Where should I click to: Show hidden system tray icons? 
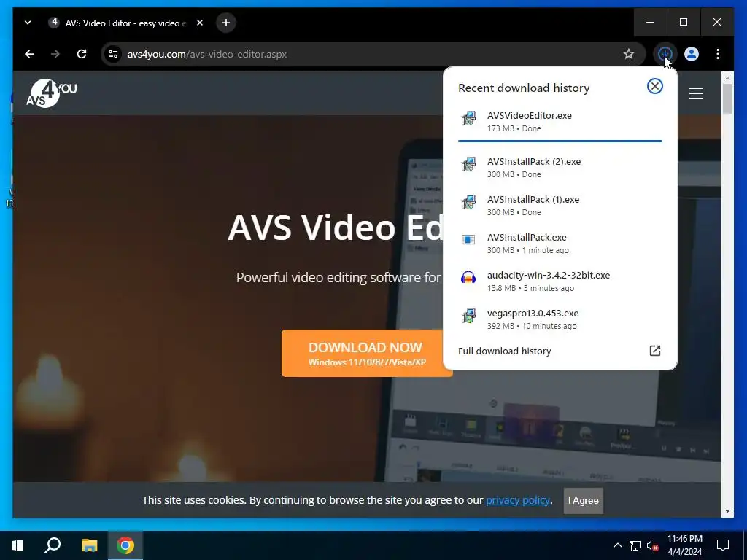click(x=617, y=545)
